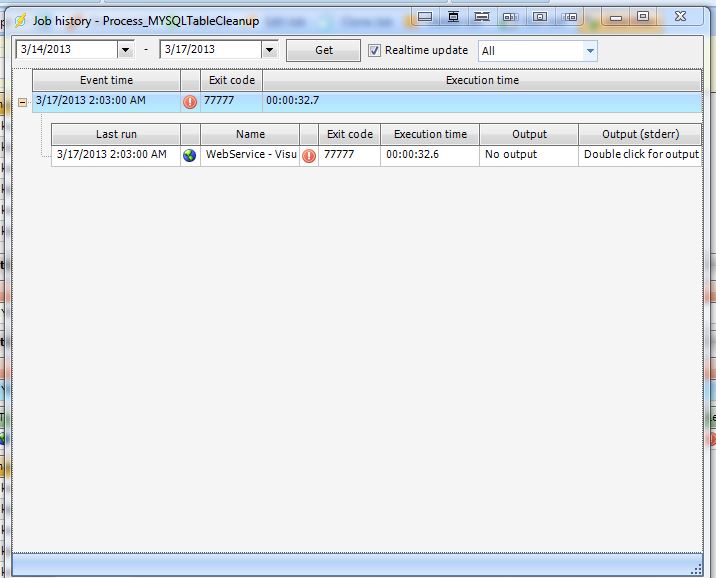Sort by Event time column header
Screen dimensions: 716x578
pyautogui.click(x=106, y=80)
